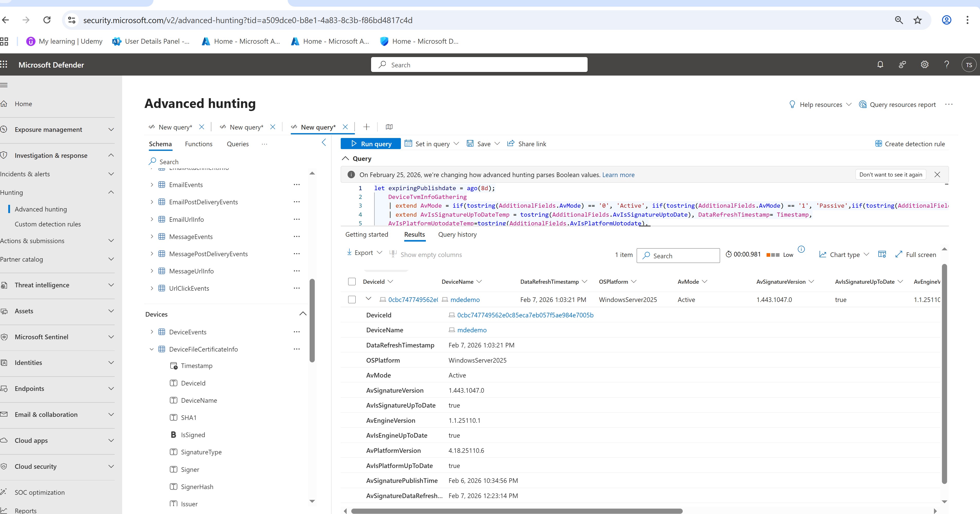Image resolution: width=980 pixels, height=514 pixels.
Task: Open the Defender settings gear
Action: point(924,65)
